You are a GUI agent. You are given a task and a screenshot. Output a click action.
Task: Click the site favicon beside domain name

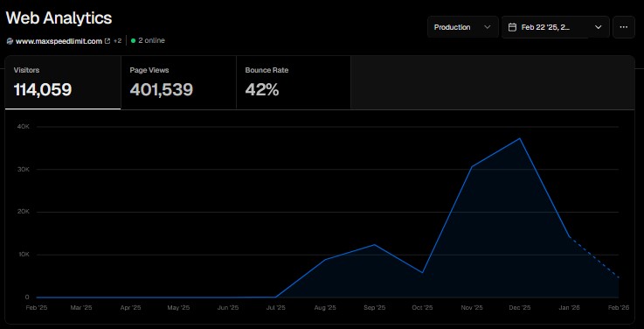[10, 41]
